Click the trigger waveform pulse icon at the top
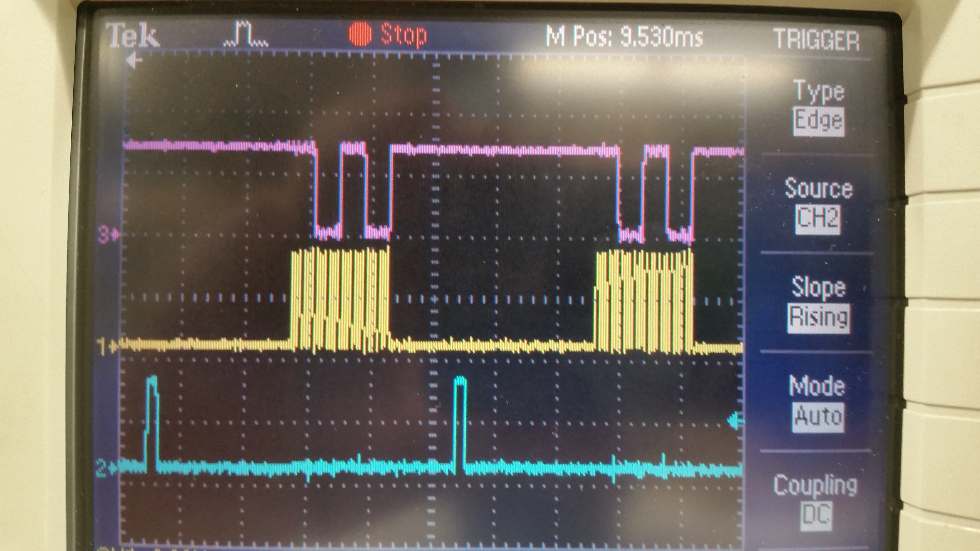Screen dimensions: 980x551 246,34
